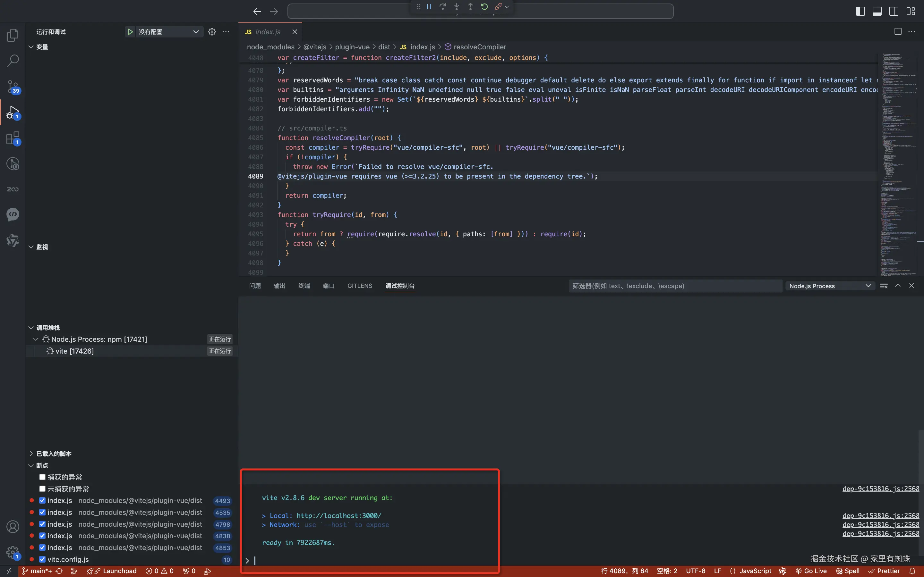This screenshot has height=577, width=924.
Task: Switch to the 终端 panel tab
Action: pos(304,286)
